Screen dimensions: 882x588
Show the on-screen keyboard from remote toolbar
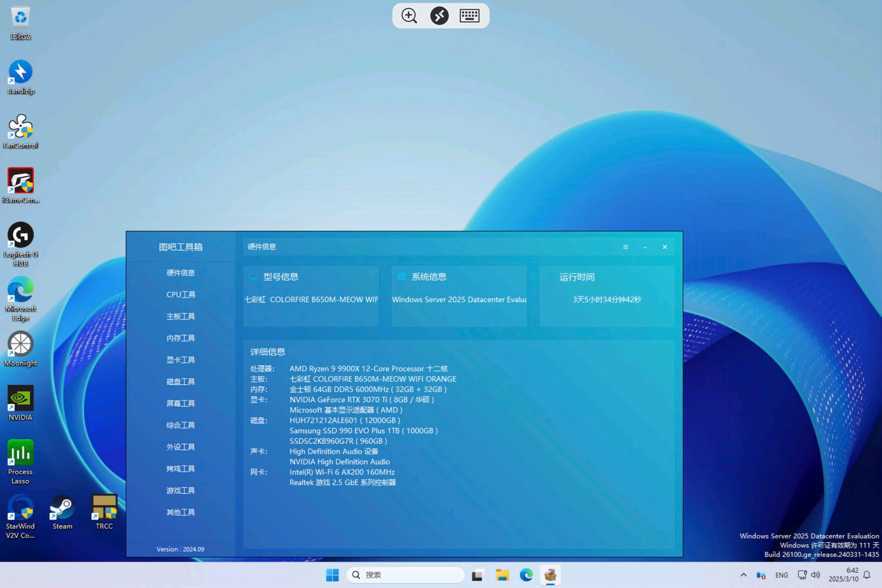470,16
